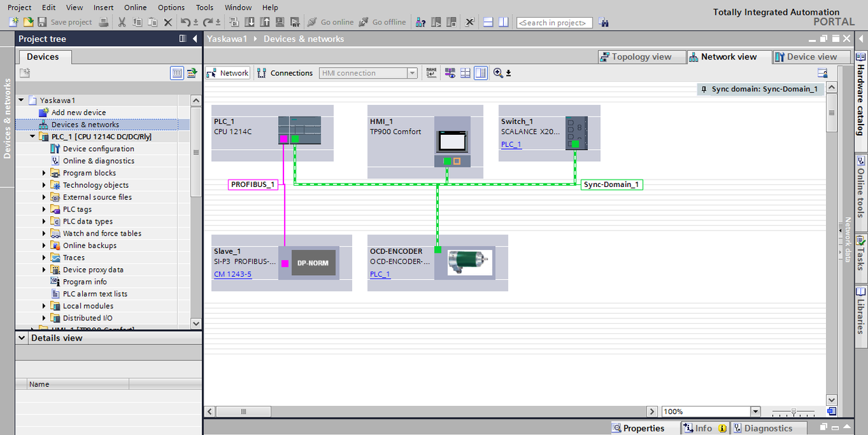Expand the Program blocks tree node

45,173
